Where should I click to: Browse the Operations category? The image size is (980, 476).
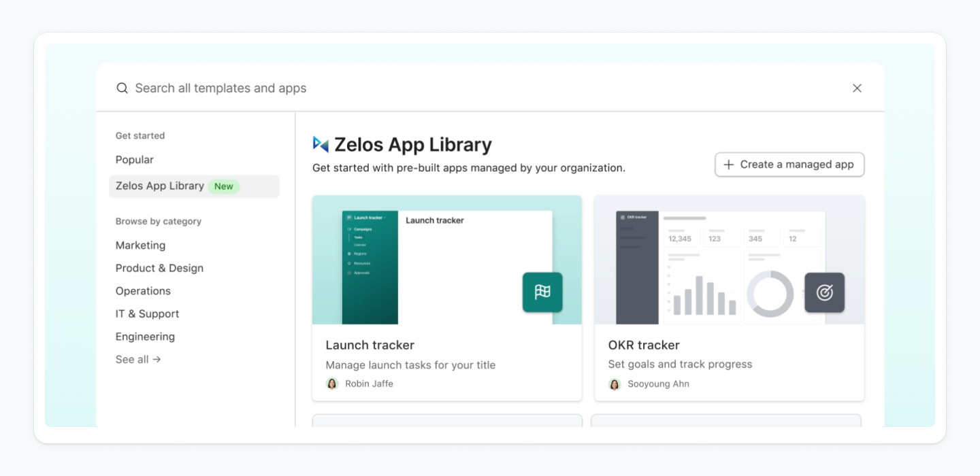click(x=143, y=291)
